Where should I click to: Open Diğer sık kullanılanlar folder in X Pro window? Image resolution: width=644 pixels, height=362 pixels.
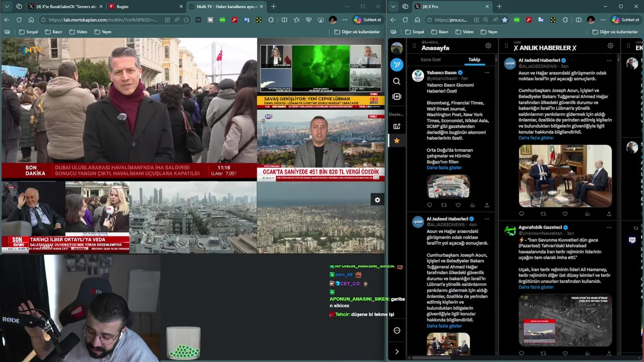(x=615, y=32)
